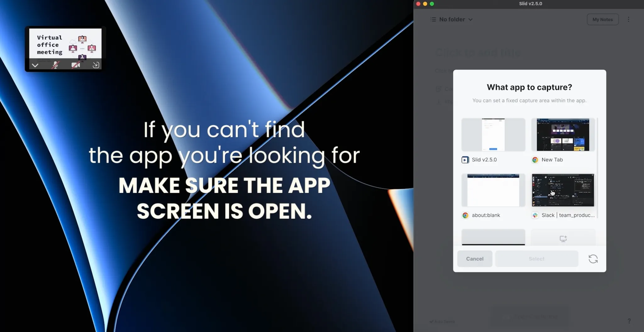
Task: Open the three-dot more options menu
Action: [x=628, y=19]
